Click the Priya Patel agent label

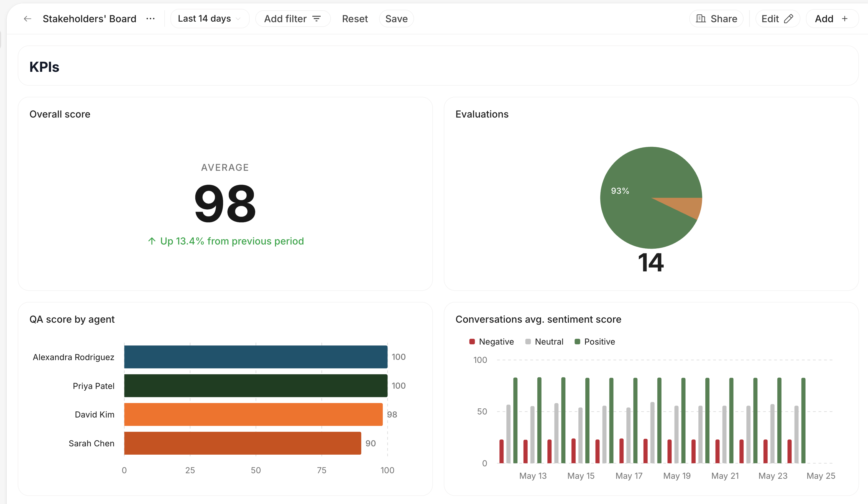[93, 386]
